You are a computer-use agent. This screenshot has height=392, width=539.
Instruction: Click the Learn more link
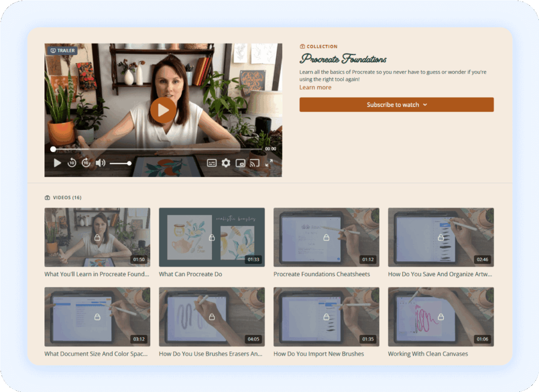coord(315,87)
